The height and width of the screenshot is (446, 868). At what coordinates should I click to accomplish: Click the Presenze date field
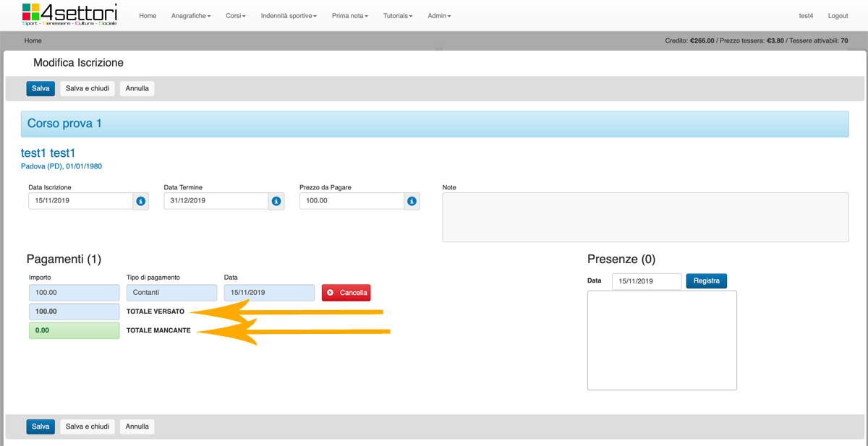pos(647,281)
